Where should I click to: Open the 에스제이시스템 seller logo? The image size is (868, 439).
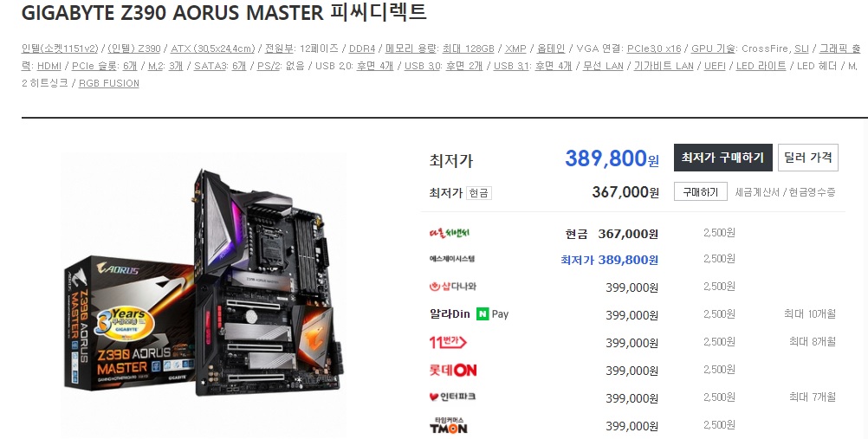coord(451,259)
